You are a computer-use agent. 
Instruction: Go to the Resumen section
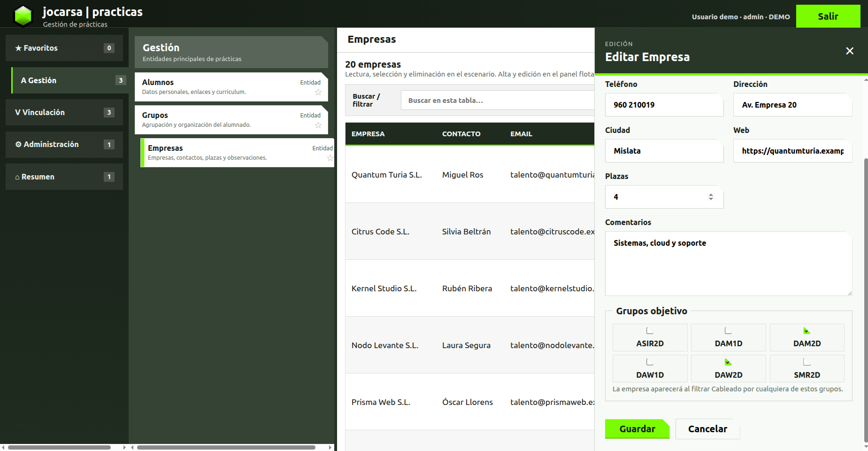pyautogui.click(x=64, y=177)
